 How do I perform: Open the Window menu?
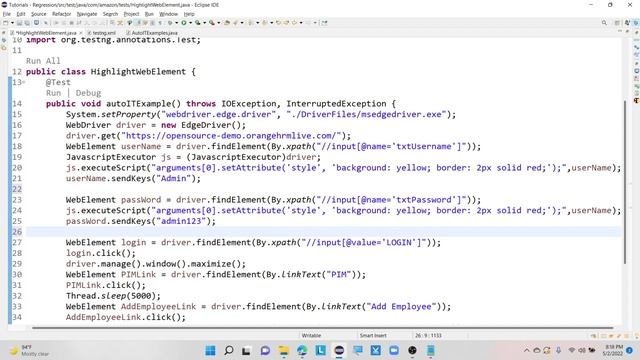[x=169, y=14]
